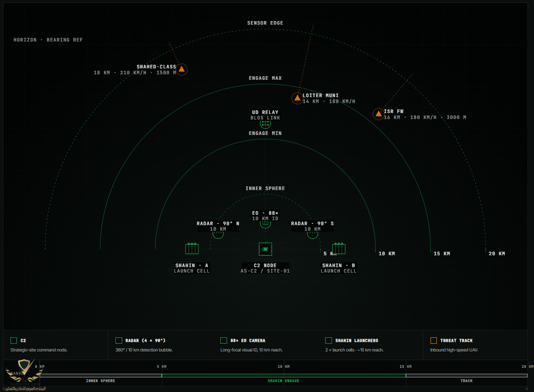Click '360° / 10 km detection bubble.' description
The image size is (534, 392).
point(144,350)
